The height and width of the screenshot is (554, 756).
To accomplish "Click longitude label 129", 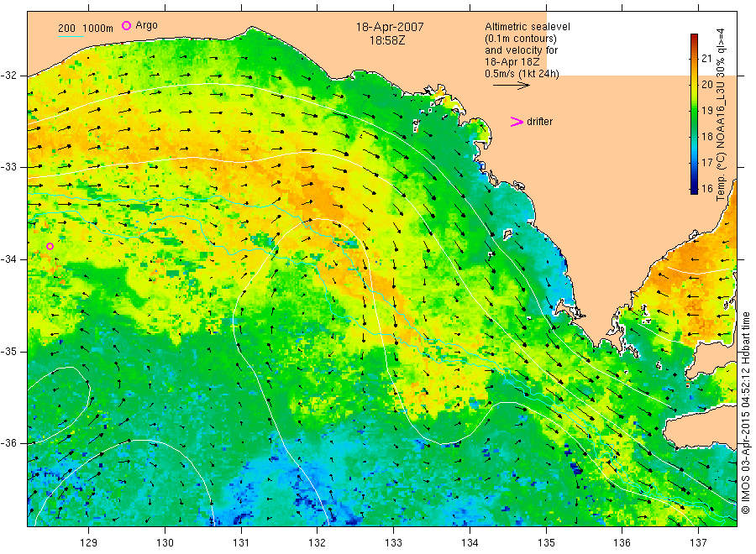I will point(89,543).
